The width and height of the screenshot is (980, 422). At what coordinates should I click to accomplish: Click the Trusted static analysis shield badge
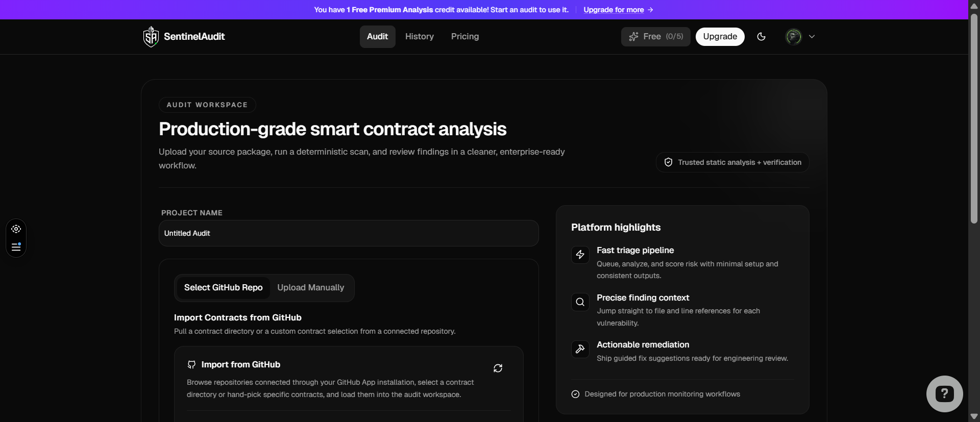point(669,162)
